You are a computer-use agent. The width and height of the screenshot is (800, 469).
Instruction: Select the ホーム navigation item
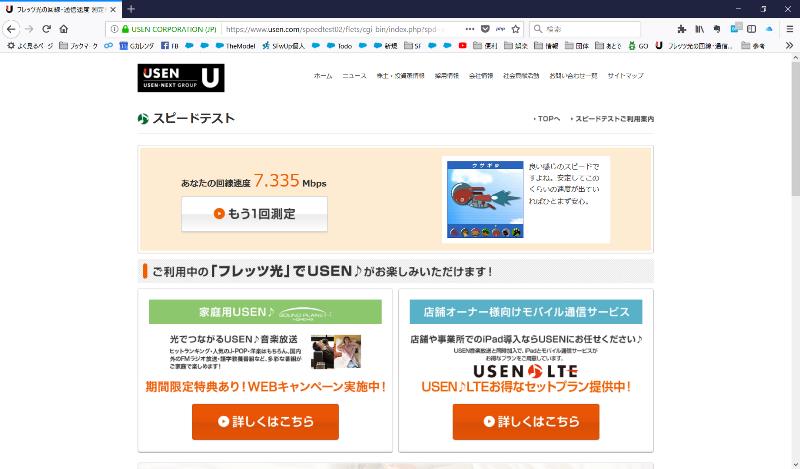click(x=322, y=76)
